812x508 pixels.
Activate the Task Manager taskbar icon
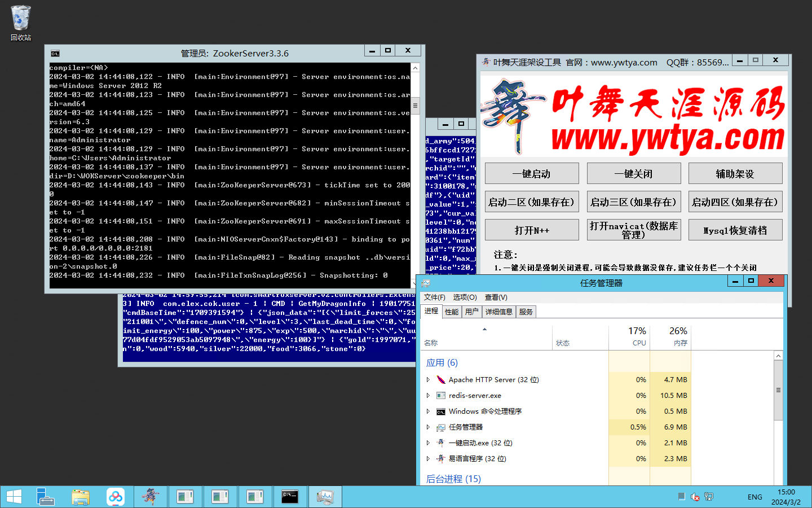coord(325,497)
